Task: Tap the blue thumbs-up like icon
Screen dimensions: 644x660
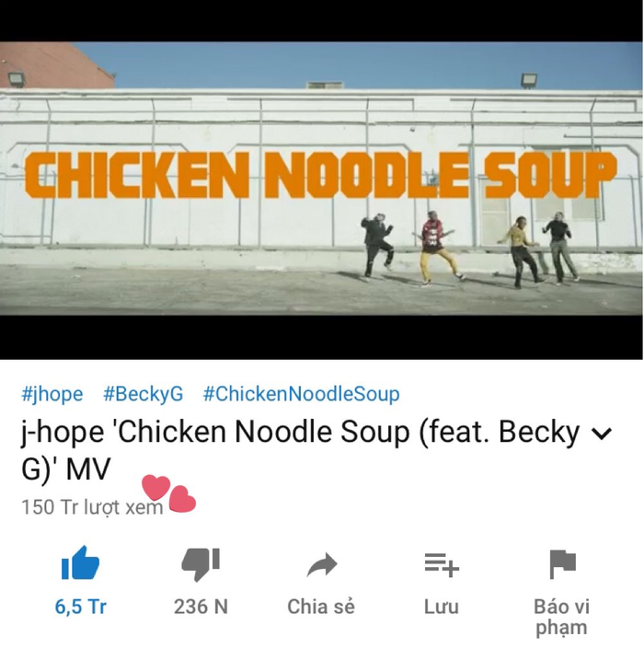Action: pos(80,563)
